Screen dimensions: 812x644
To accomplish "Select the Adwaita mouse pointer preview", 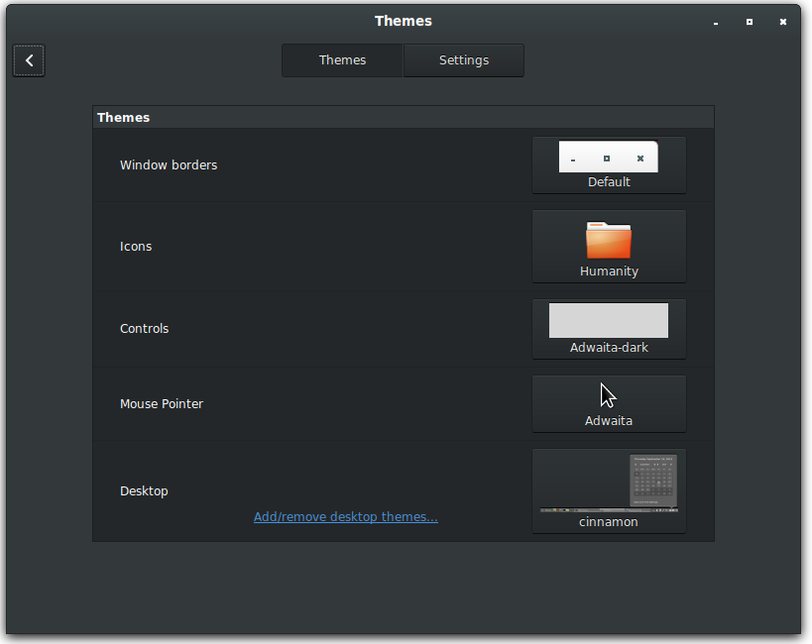I will coord(608,403).
